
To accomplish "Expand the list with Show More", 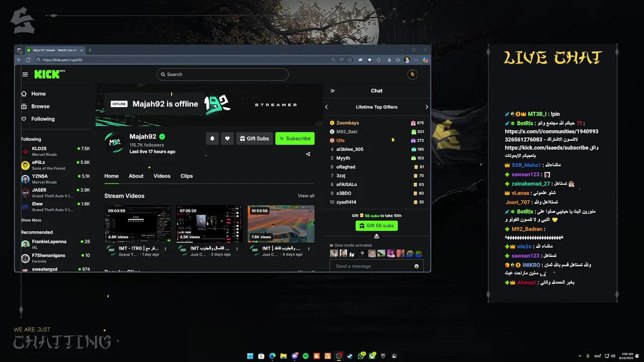I will click(x=31, y=220).
